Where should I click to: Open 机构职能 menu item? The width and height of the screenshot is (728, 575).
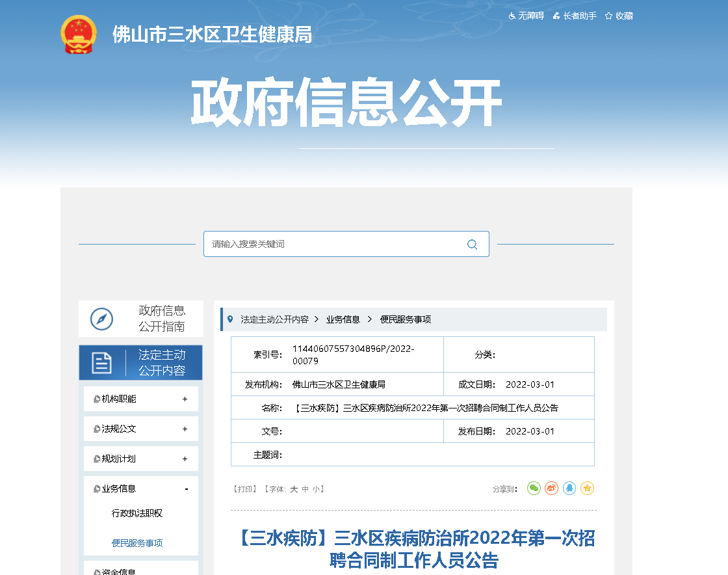119,399
